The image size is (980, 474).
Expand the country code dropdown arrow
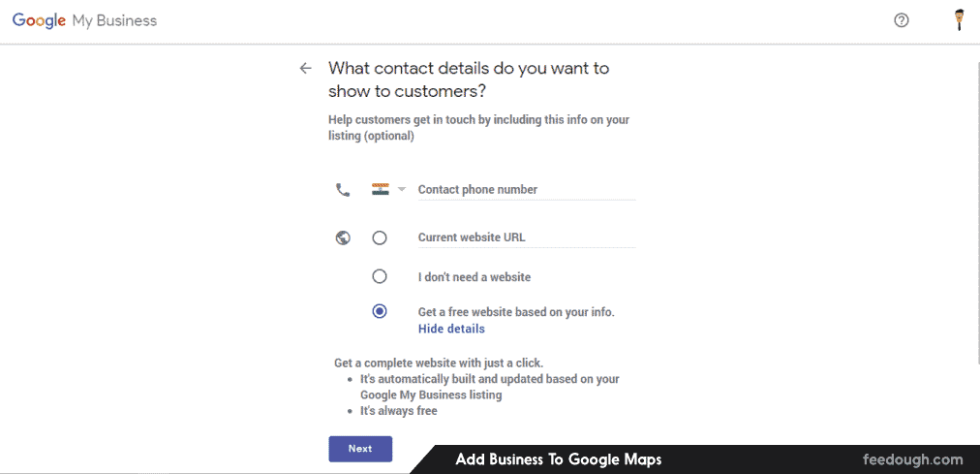click(402, 190)
